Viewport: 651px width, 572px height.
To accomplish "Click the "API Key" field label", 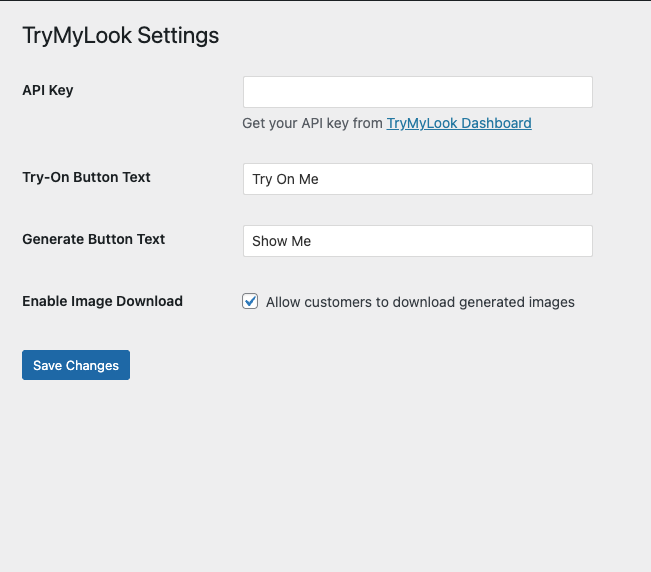I will pos(48,90).
